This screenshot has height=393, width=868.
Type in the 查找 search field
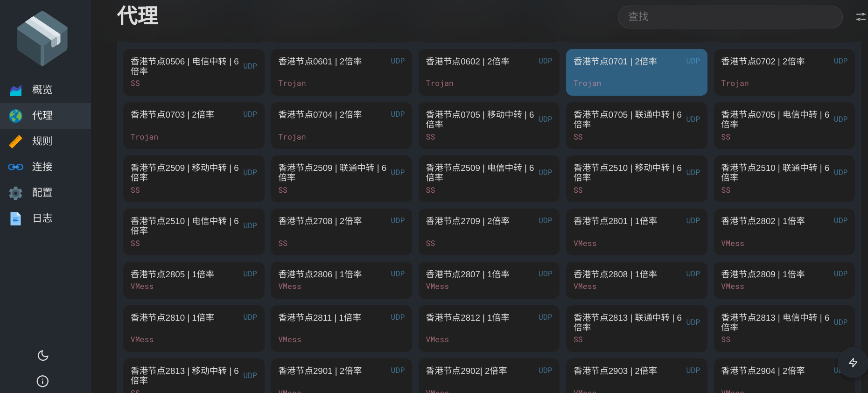coord(729,17)
